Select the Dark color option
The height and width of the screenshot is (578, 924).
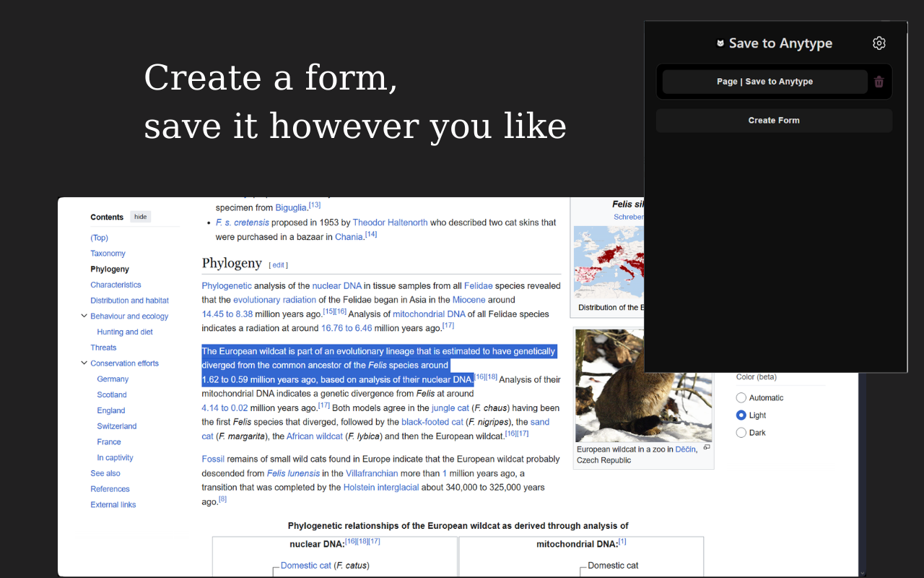pyautogui.click(x=741, y=432)
